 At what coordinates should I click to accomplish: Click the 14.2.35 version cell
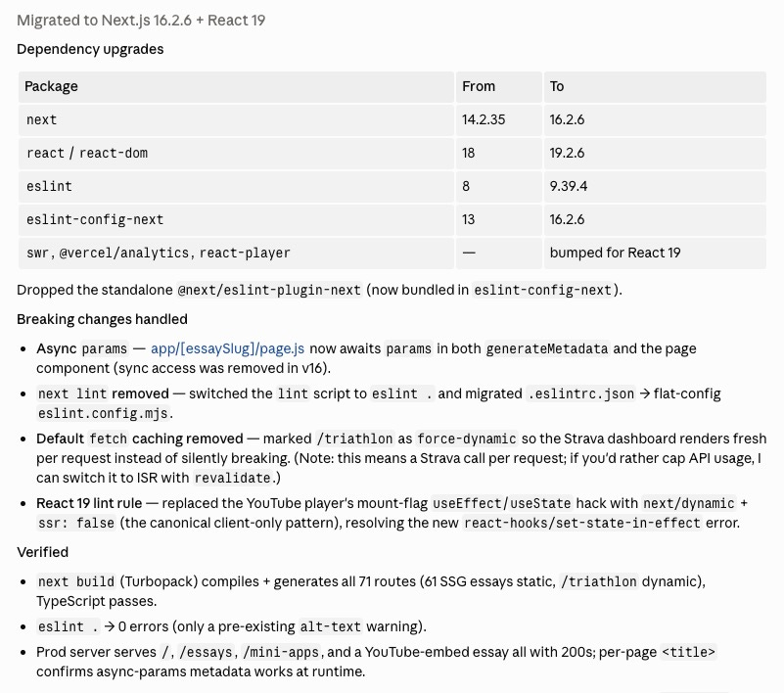(498, 120)
